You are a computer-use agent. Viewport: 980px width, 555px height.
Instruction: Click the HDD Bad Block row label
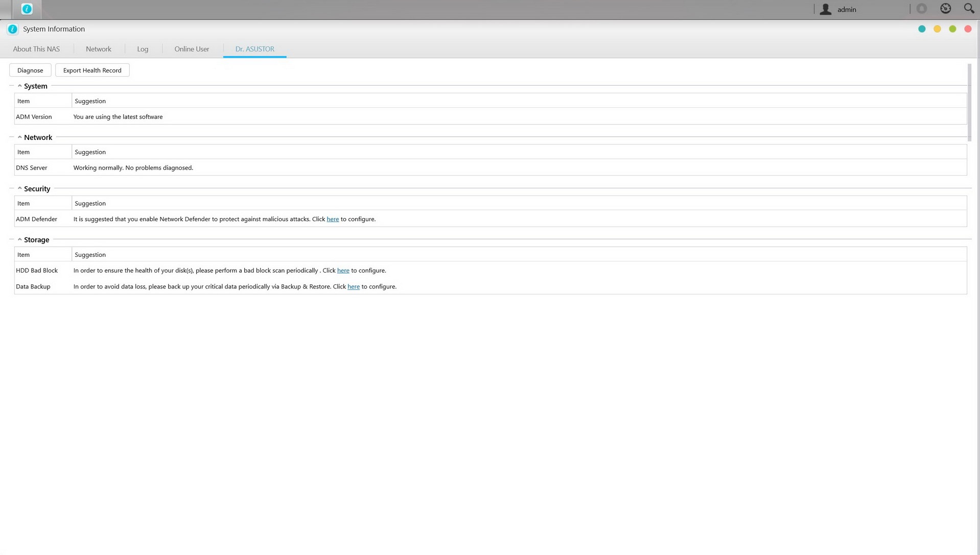(x=37, y=271)
